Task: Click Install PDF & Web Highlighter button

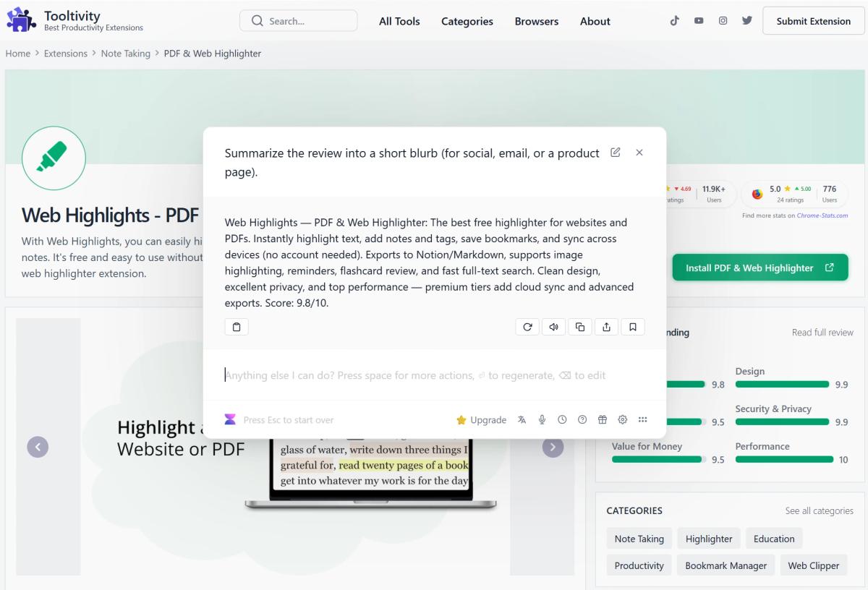Action: (760, 268)
